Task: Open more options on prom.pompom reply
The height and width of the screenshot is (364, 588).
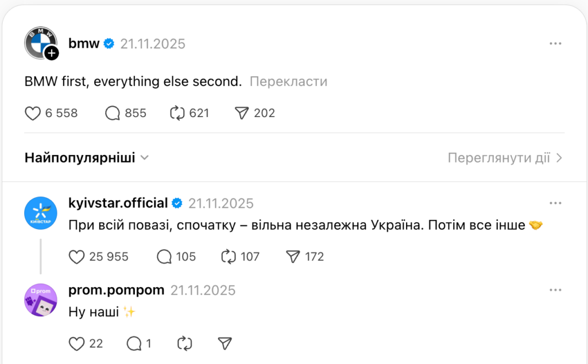Action: [555, 290]
